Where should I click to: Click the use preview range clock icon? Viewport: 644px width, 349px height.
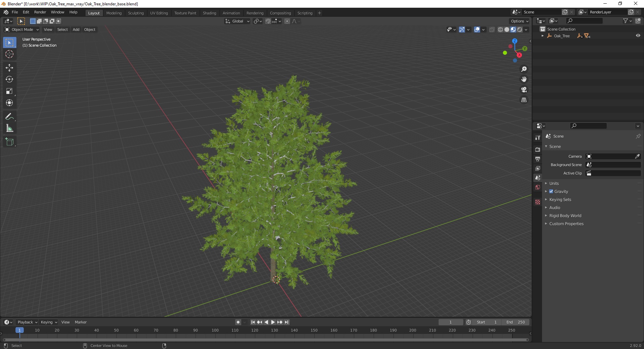469,322
